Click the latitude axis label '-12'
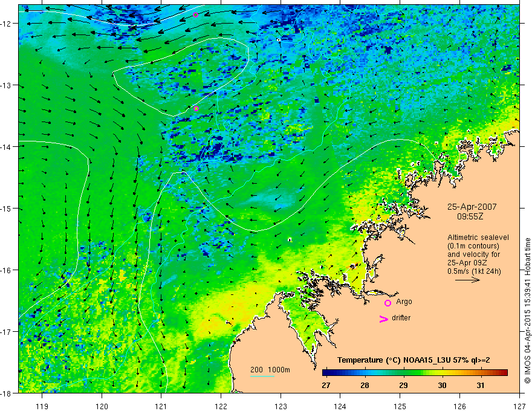Image resolution: width=532 pixels, height=411 pixels. click(x=6, y=24)
